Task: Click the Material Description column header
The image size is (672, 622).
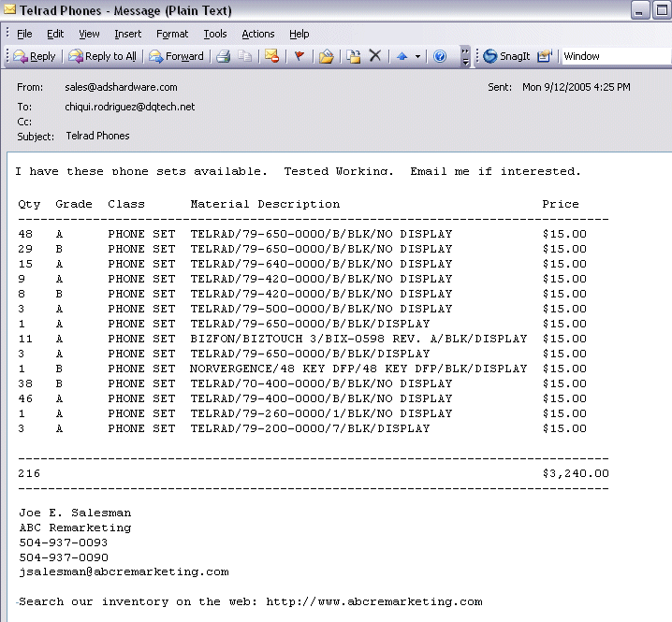Action: tap(265, 204)
